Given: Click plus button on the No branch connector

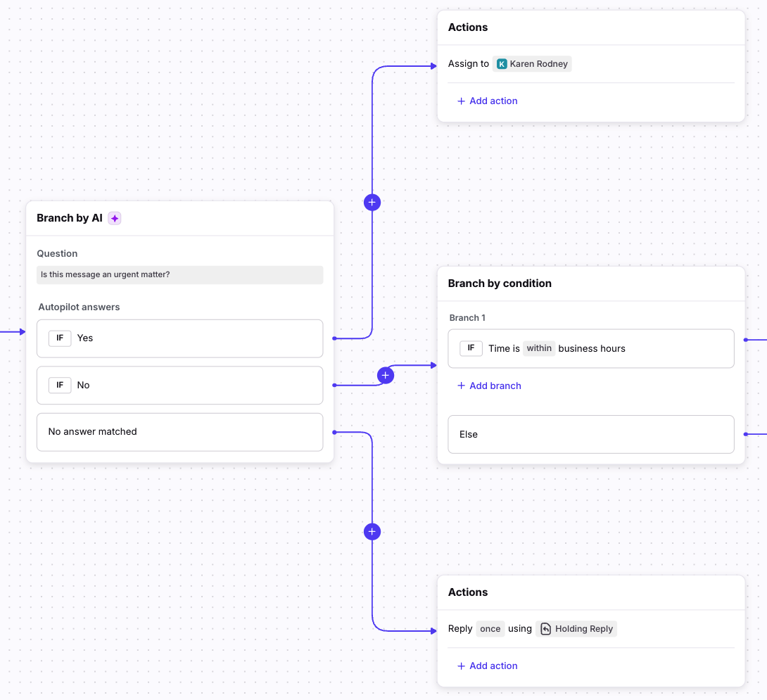Looking at the screenshot, I should click(x=385, y=376).
